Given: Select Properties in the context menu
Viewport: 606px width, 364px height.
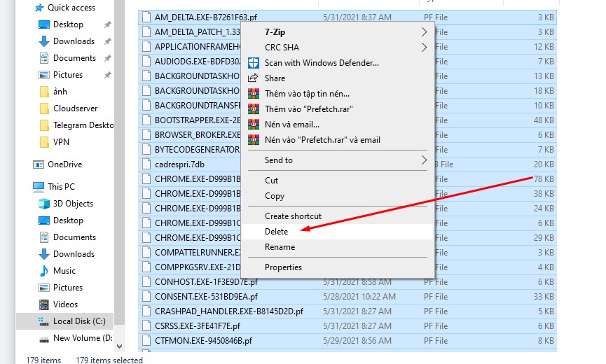Looking at the screenshot, I should click(x=283, y=267).
